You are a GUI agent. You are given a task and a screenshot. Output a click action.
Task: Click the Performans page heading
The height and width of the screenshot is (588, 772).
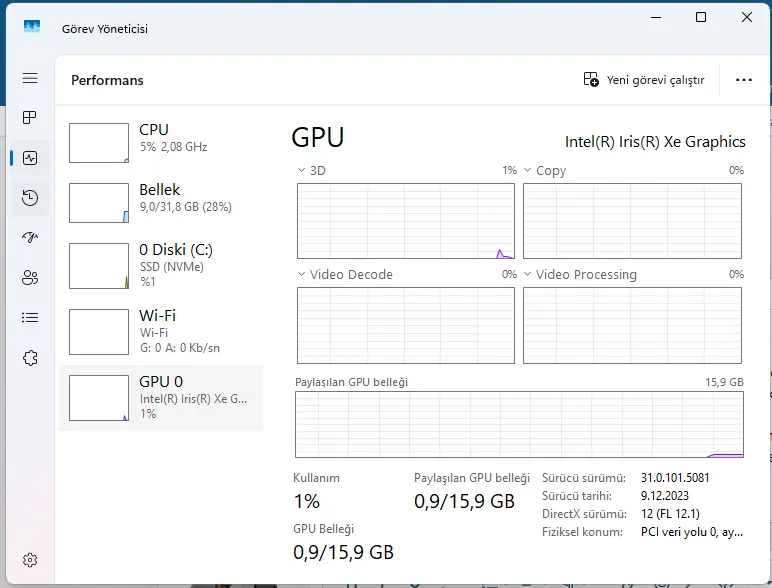pos(107,80)
